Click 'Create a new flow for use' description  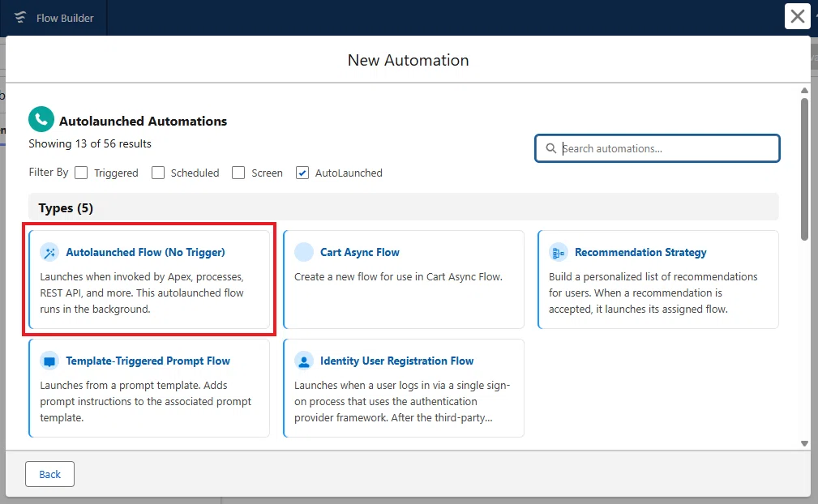coord(398,277)
